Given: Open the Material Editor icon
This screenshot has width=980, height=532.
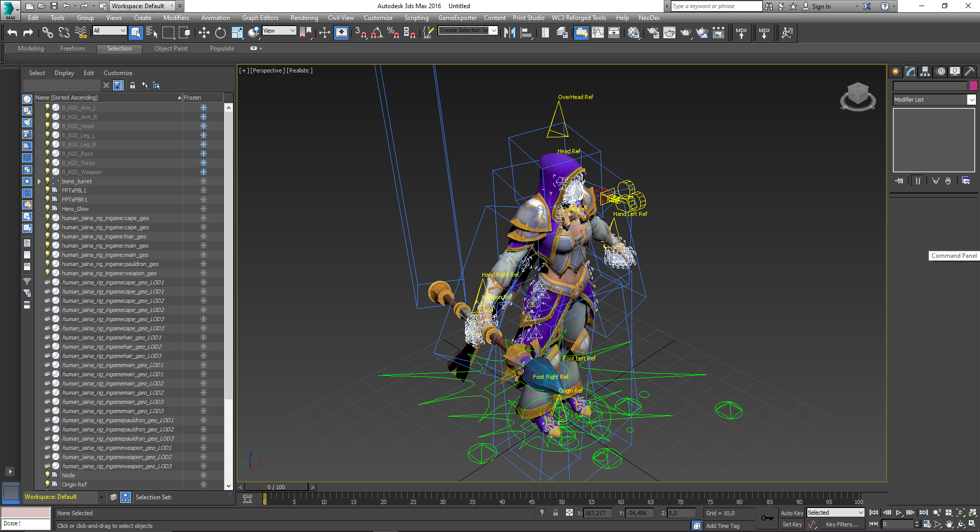Looking at the screenshot, I should (634, 33).
